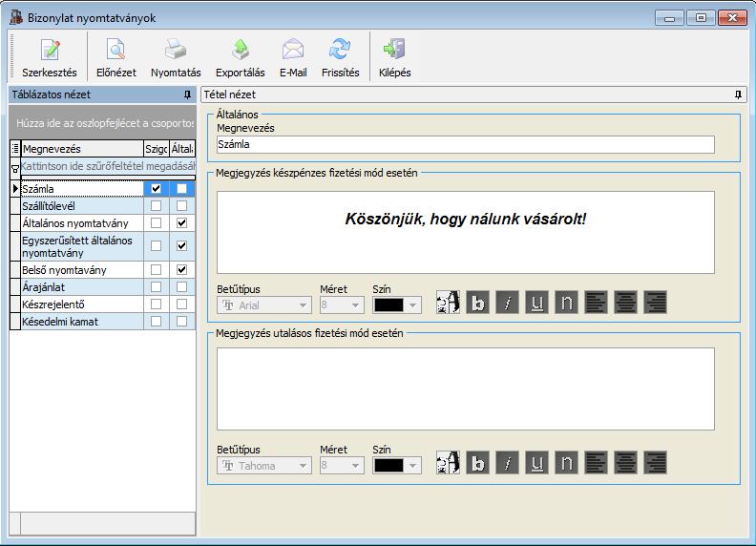Open Méret dropdown in transfer-payment note
The image size is (756, 546).
coord(355,466)
